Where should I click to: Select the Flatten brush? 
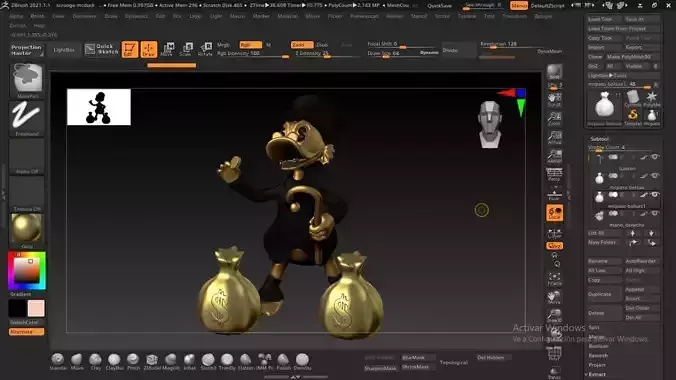pyautogui.click(x=246, y=361)
